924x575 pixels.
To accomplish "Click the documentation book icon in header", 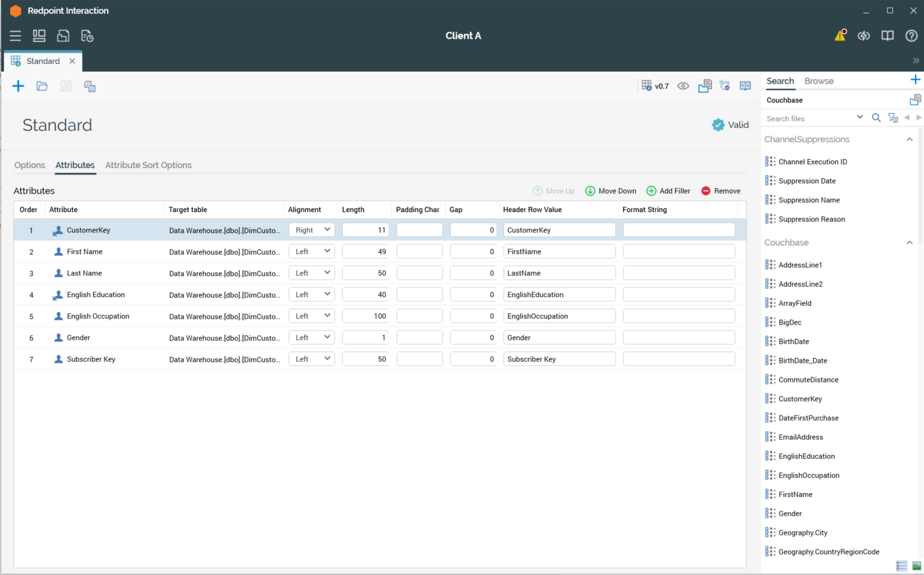I will point(887,36).
